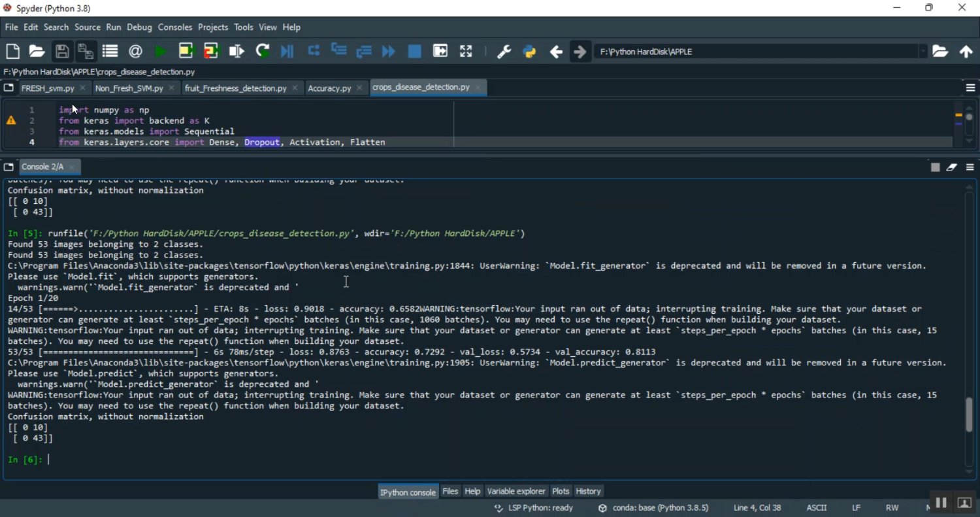Click the Save file icon
The height and width of the screenshot is (517, 980).
click(x=62, y=51)
